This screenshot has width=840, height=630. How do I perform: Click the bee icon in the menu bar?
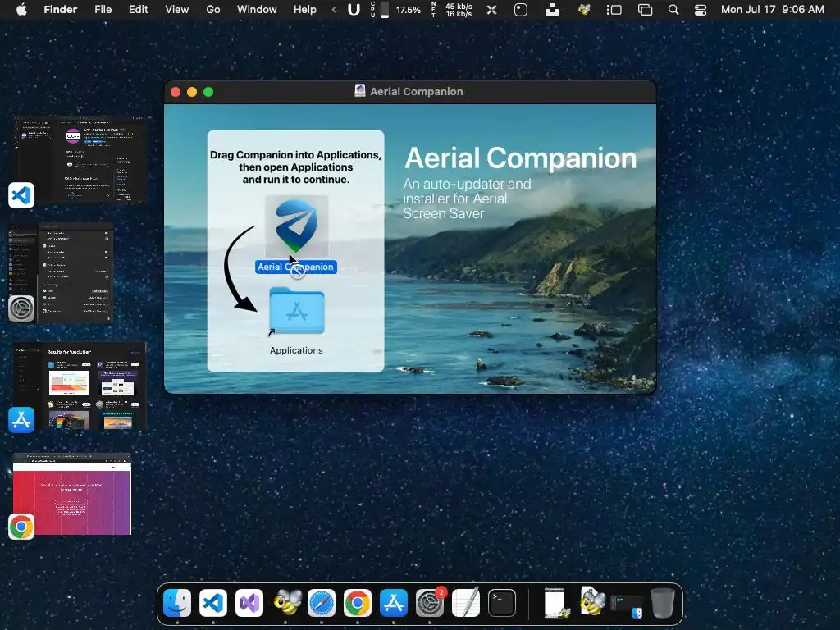[x=584, y=10]
